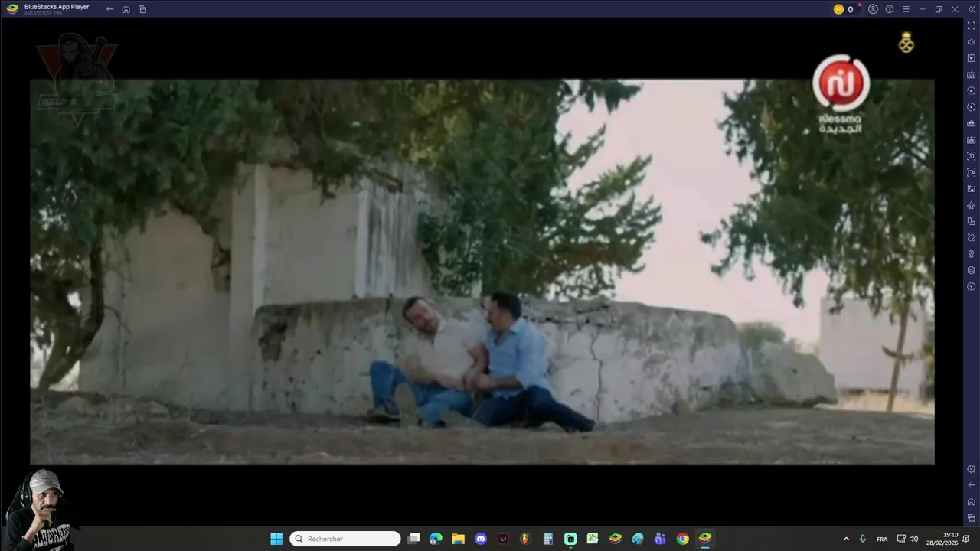Open FRA keyboard language switcher

(882, 539)
